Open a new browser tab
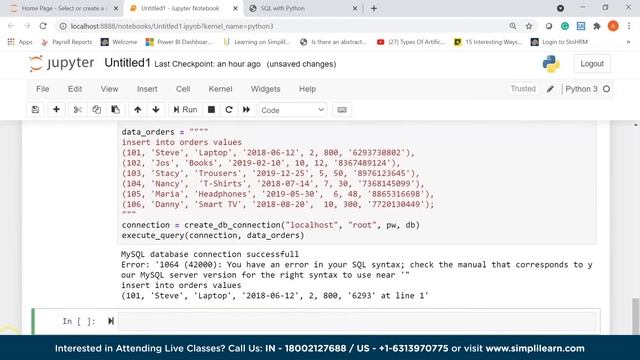The height and width of the screenshot is (360, 640). pos(374,8)
